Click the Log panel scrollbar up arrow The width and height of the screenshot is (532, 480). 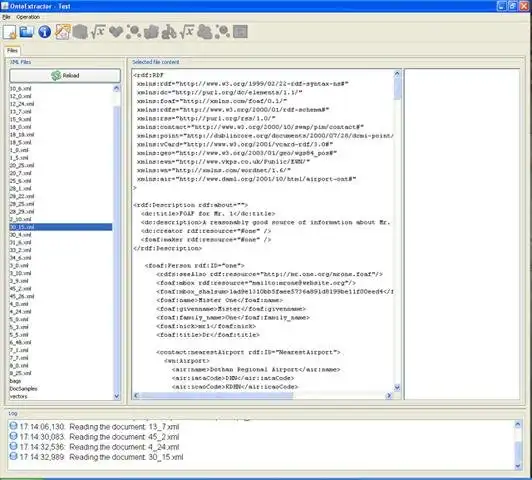click(x=518, y=424)
